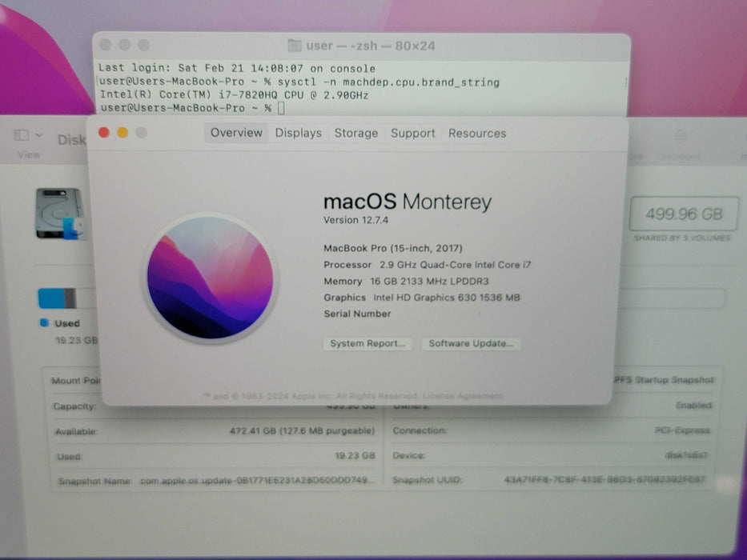Click the Snapshot Name value in Disk Utility
The width and height of the screenshot is (747, 560).
pos(257,481)
